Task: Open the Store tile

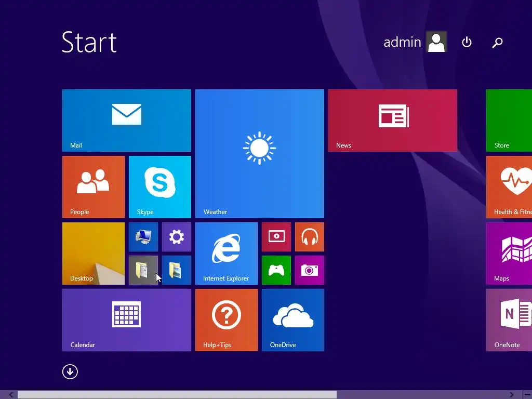Action: [509, 121]
